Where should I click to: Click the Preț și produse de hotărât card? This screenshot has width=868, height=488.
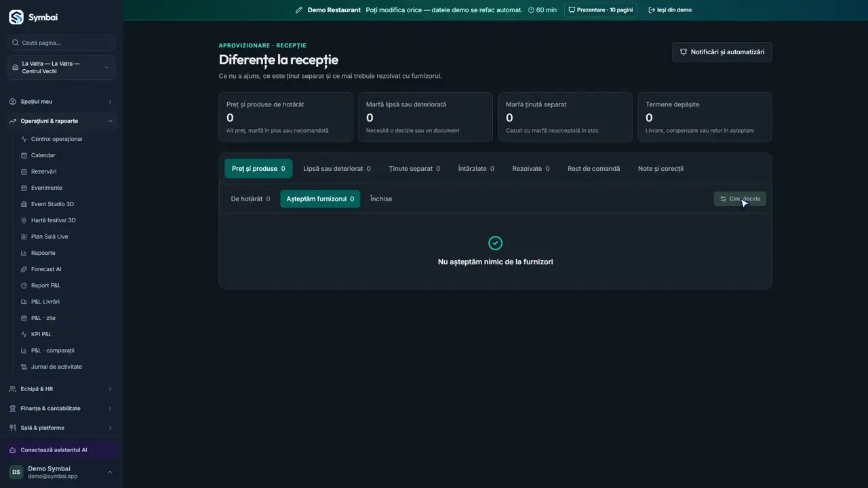point(285,117)
